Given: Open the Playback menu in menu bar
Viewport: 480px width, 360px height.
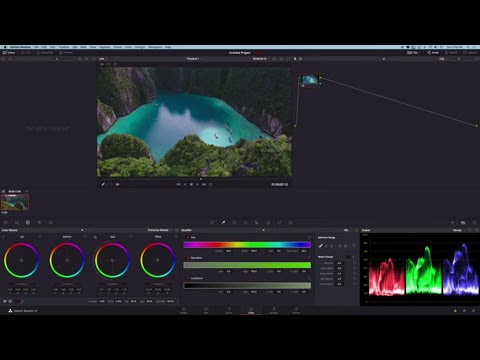Looking at the screenshot, I should point(105,47).
